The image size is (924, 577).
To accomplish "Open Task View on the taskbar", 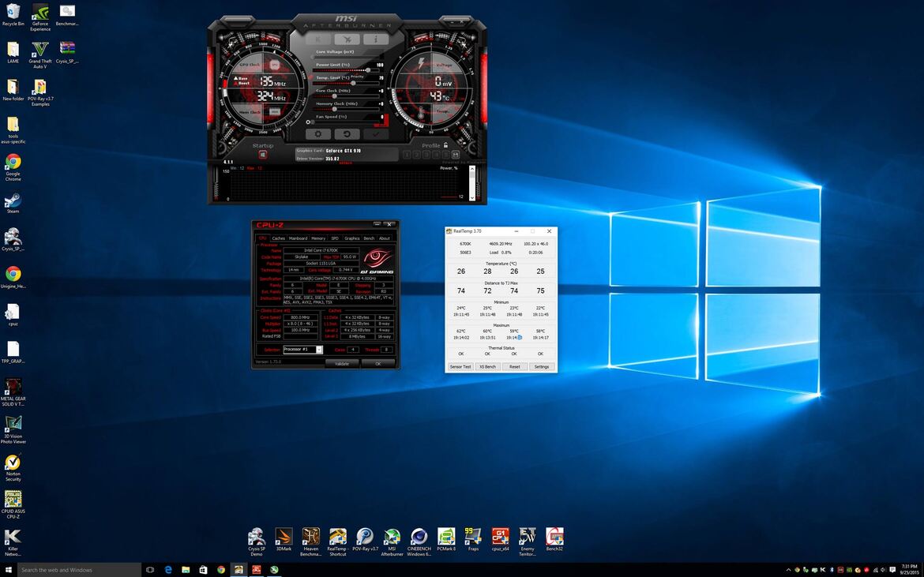I will [150, 570].
